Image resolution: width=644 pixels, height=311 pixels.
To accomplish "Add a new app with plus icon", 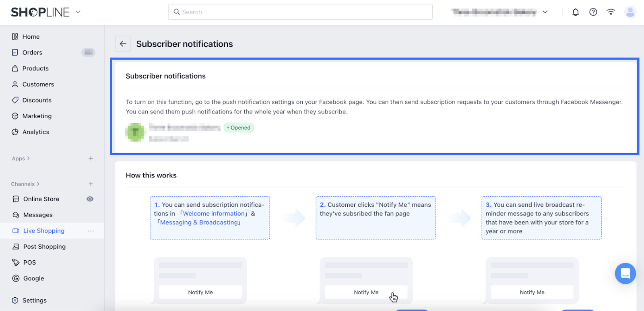I will [91, 159].
